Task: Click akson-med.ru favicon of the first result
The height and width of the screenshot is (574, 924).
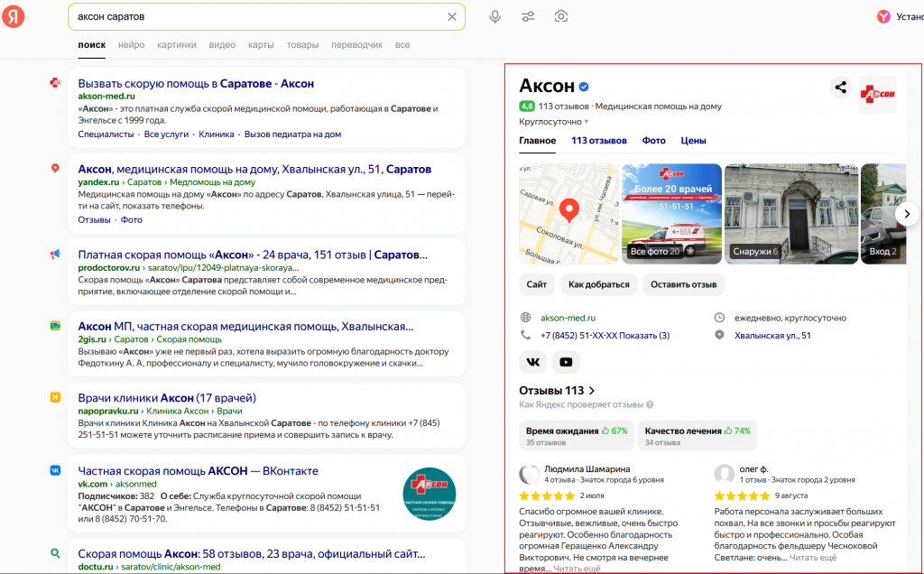Action: (x=55, y=83)
